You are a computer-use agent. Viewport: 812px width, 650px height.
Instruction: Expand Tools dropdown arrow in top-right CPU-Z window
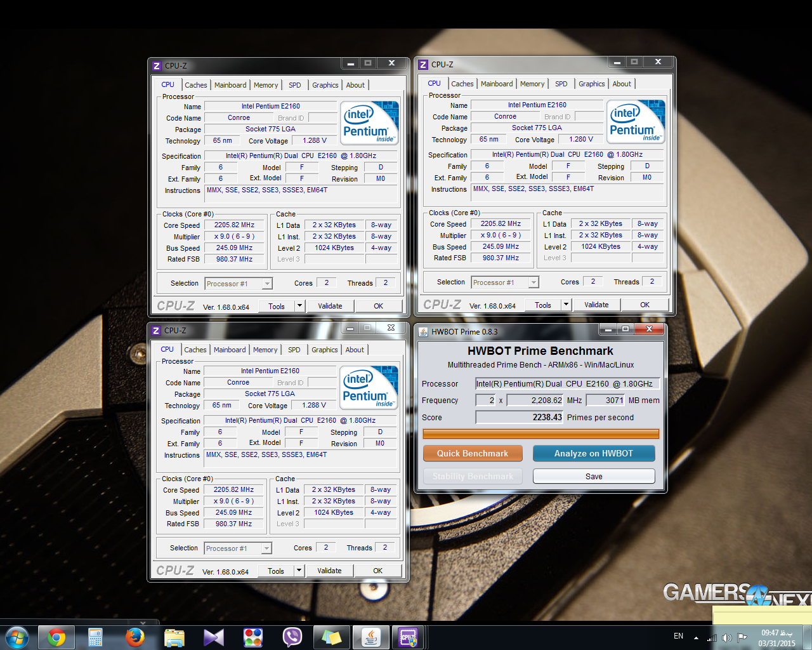[x=566, y=305]
